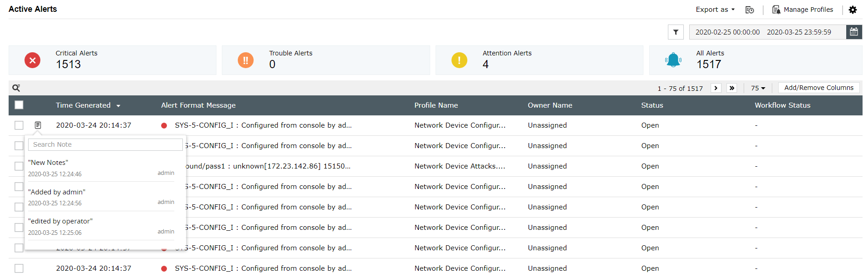
Task: Toggle the select-all header checkbox
Action: [19, 105]
